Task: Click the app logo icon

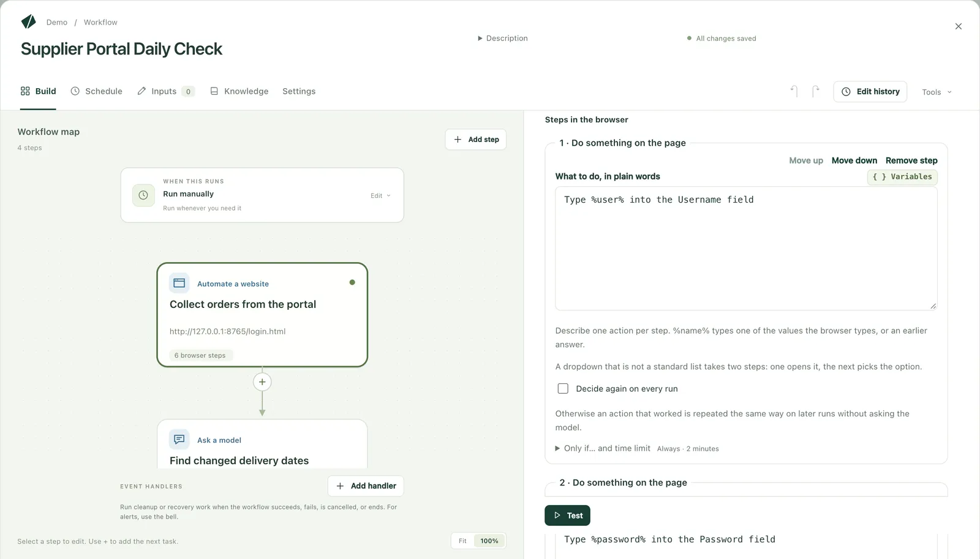Action: pos(29,22)
